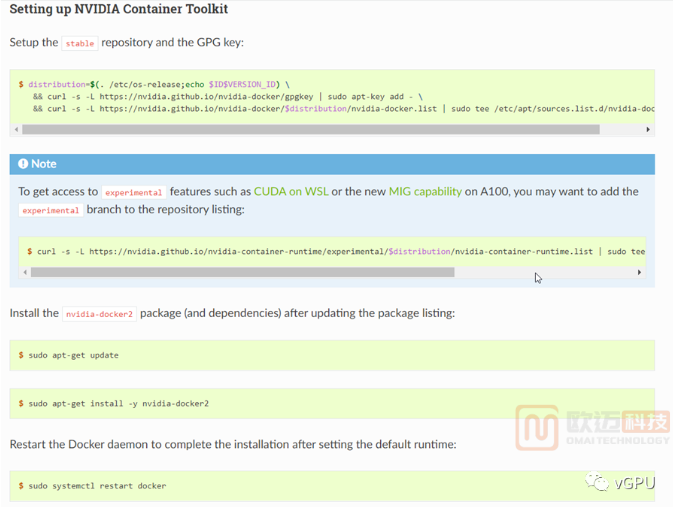Click left arrow of experimental code block scrollbar
673x507 pixels.
pyautogui.click(x=25, y=272)
